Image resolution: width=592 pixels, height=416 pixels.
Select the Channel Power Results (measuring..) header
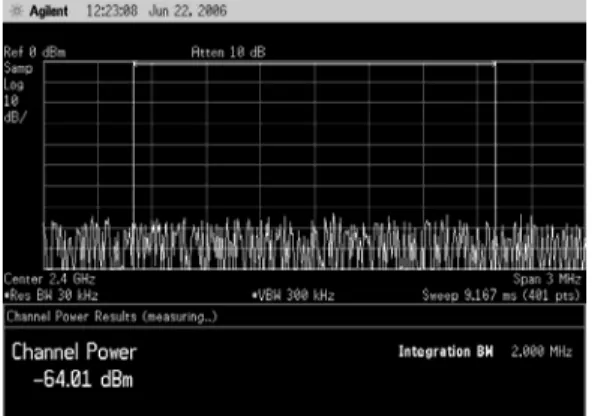tap(112, 316)
